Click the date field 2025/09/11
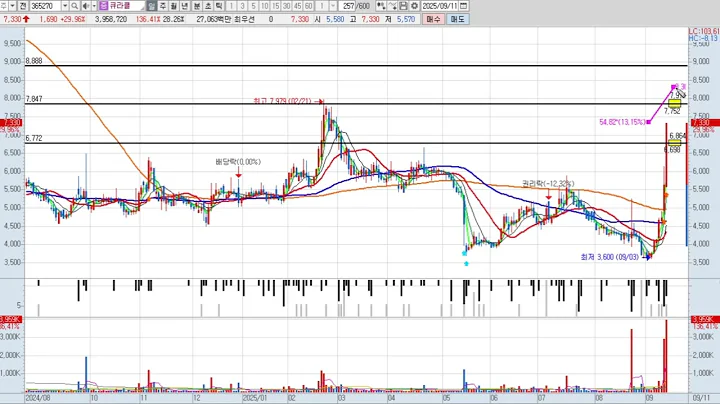Image resolution: width=720 pixels, height=404 pixels. pos(440,6)
